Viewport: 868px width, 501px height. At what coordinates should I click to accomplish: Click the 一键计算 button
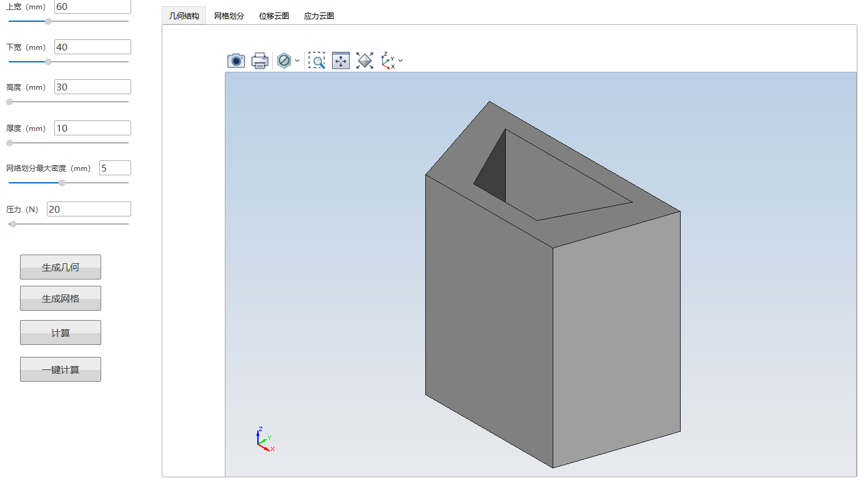pyautogui.click(x=61, y=369)
